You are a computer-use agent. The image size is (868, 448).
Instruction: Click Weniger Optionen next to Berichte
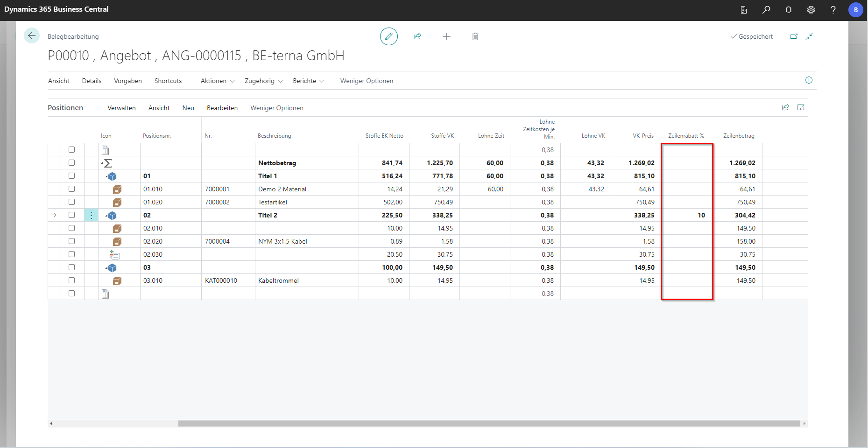pos(367,81)
